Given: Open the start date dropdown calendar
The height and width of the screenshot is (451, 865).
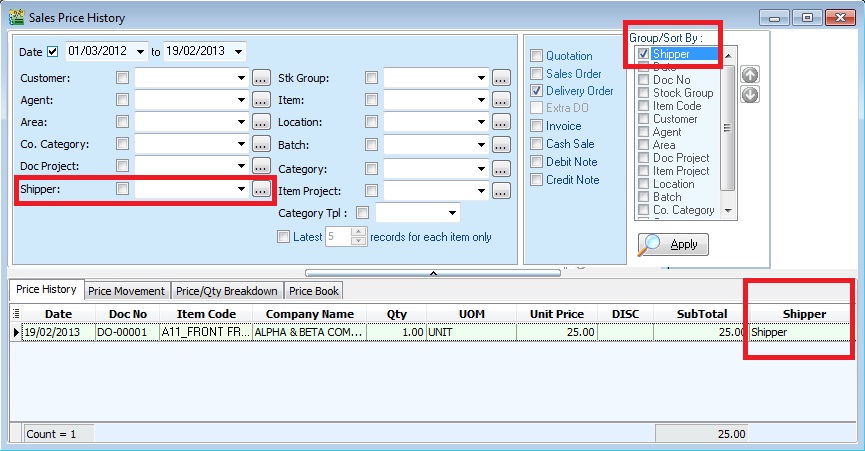Looking at the screenshot, I should pos(140,51).
